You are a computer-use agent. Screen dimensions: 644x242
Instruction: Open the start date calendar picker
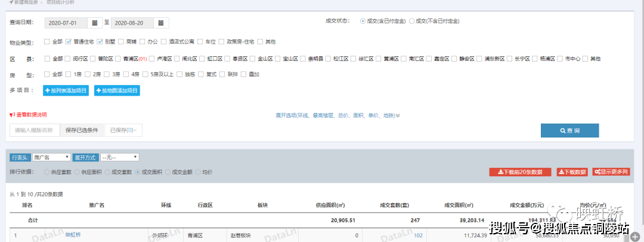point(95,23)
